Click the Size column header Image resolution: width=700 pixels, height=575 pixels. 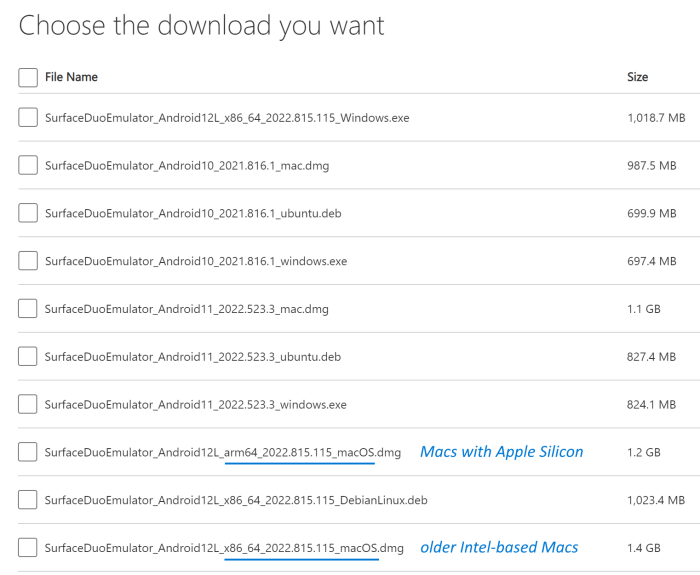tap(638, 77)
